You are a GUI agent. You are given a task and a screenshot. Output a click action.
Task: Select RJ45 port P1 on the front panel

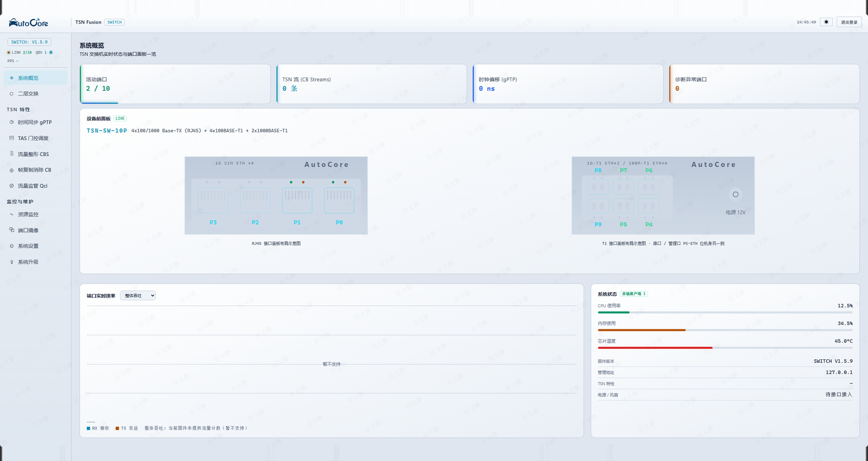(x=297, y=201)
